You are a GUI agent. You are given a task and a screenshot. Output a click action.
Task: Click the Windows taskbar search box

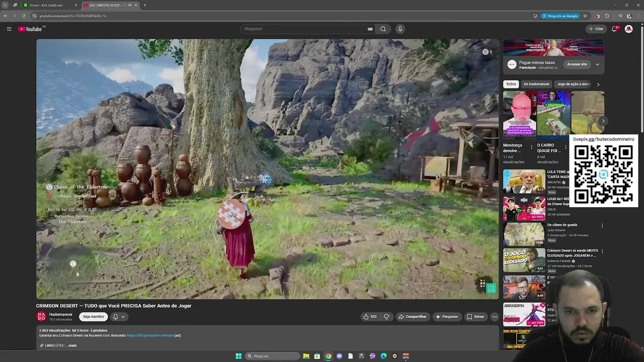[x=272, y=356]
